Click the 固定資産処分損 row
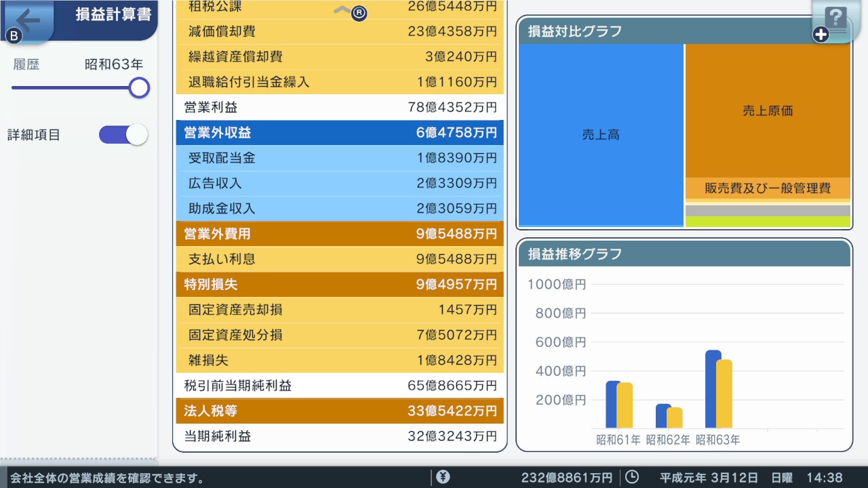The image size is (868, 488). 340,335
